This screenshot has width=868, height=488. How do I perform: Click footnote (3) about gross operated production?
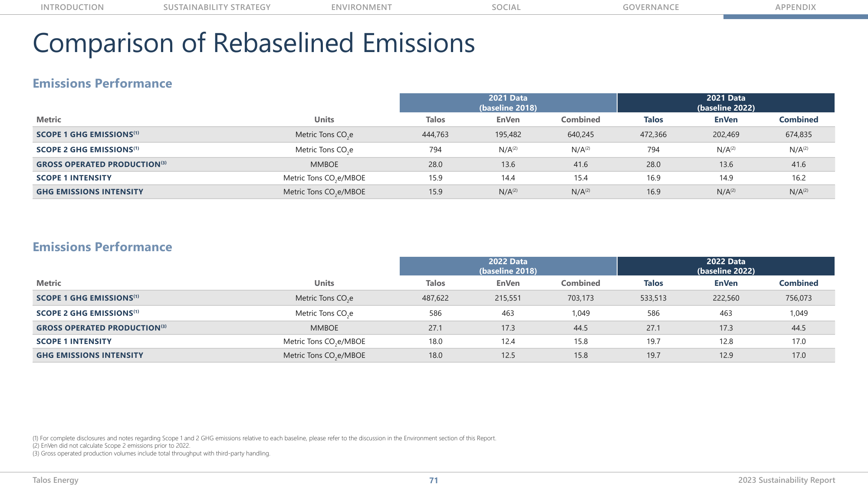pos(151,453)
